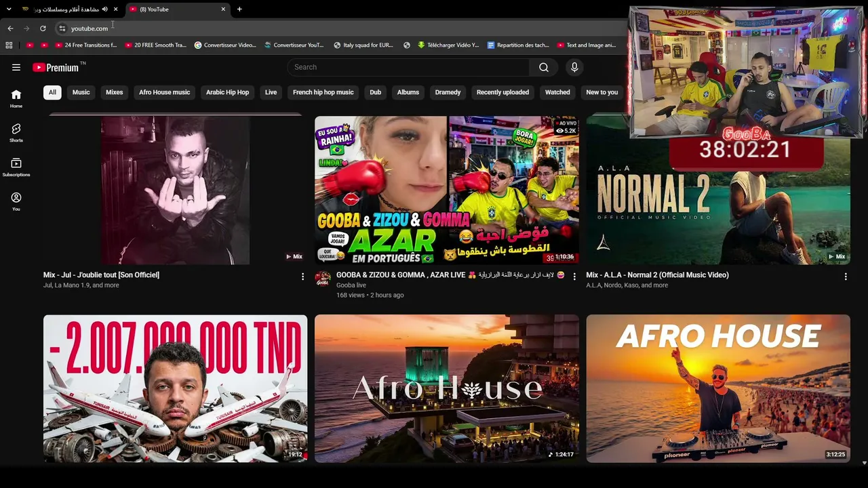Open the Télécharger Vidéo Y... bookmark

[448, 45]
